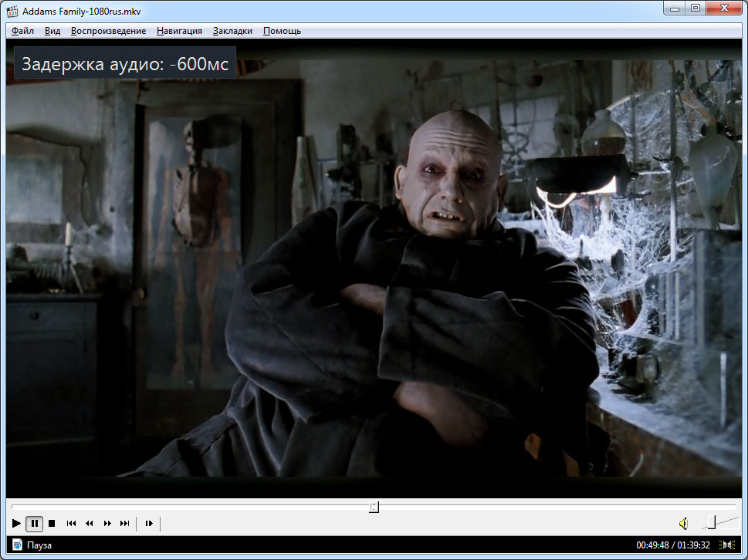Open the Файл menu

point(23,31)
